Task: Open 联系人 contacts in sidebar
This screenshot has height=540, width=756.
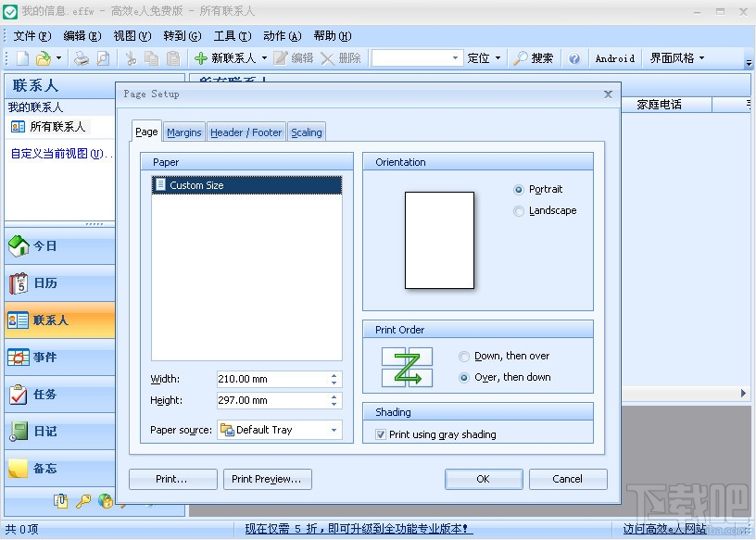Action: [60, 320]
